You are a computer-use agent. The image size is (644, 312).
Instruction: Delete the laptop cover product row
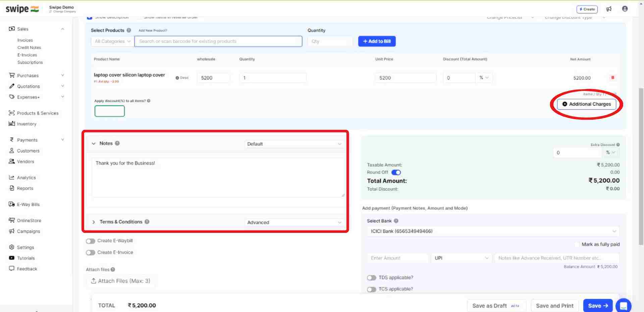click(612, 77)
